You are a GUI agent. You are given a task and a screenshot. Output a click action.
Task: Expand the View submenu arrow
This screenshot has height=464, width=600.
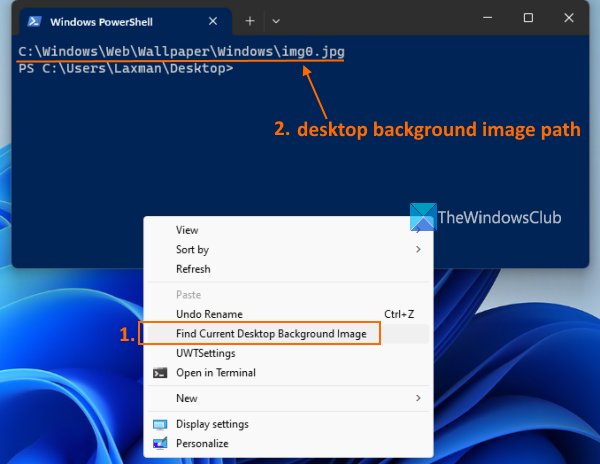coord(418,230)
